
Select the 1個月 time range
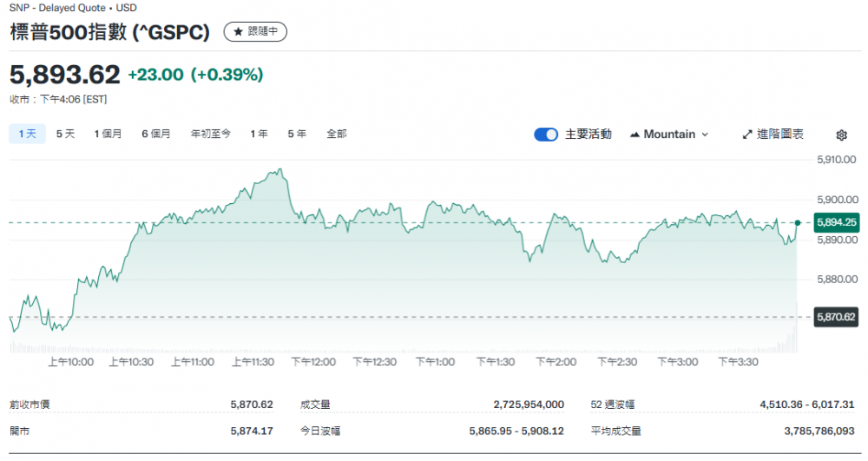click(108, 134)
